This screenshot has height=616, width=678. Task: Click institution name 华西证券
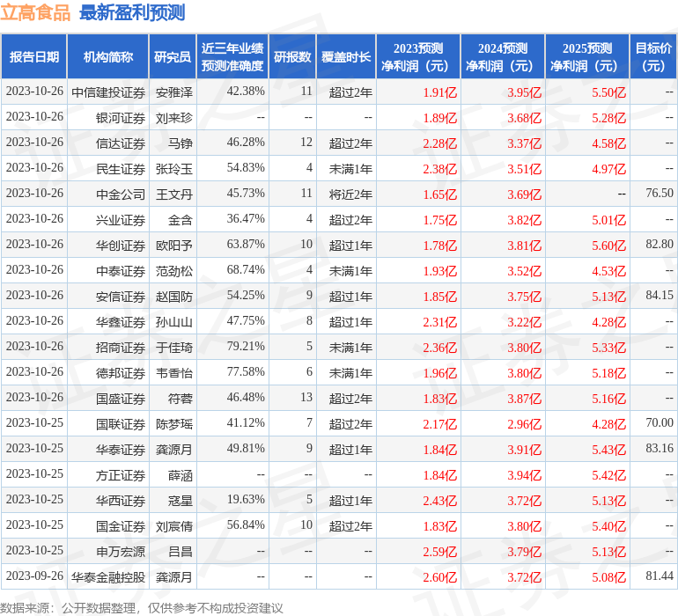click(x=121, y=500)
